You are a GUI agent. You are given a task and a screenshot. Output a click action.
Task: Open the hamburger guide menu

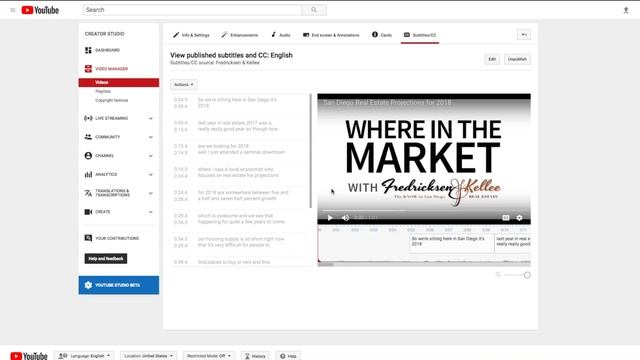[13, 10]
